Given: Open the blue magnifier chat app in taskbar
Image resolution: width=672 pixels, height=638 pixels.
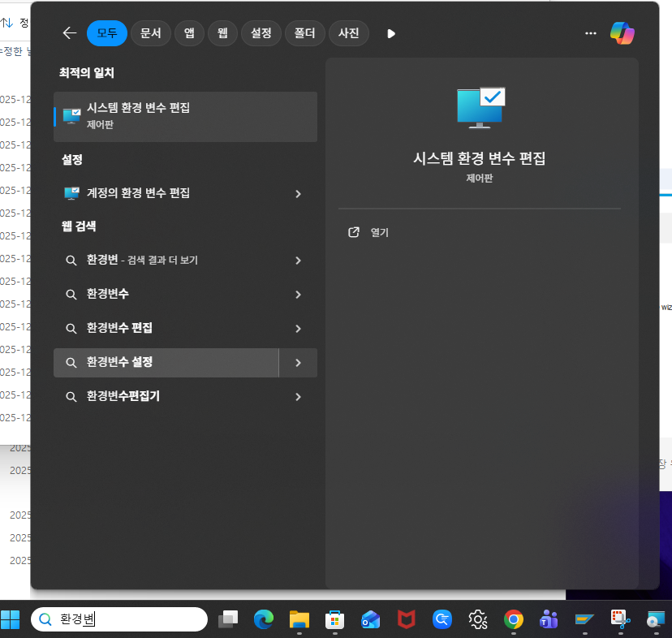Looking at the screenshot, I should click(442, 619).
